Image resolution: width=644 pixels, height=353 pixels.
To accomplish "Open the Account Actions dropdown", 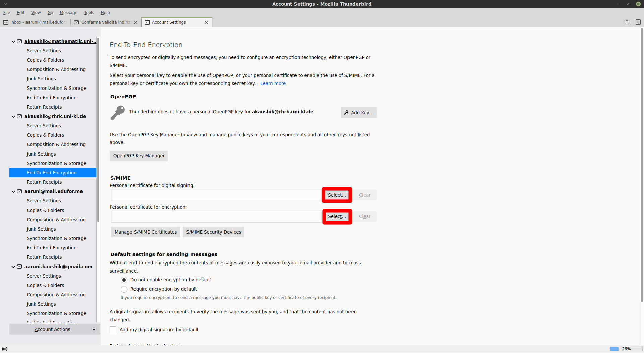I will click(x=53, y=329).
